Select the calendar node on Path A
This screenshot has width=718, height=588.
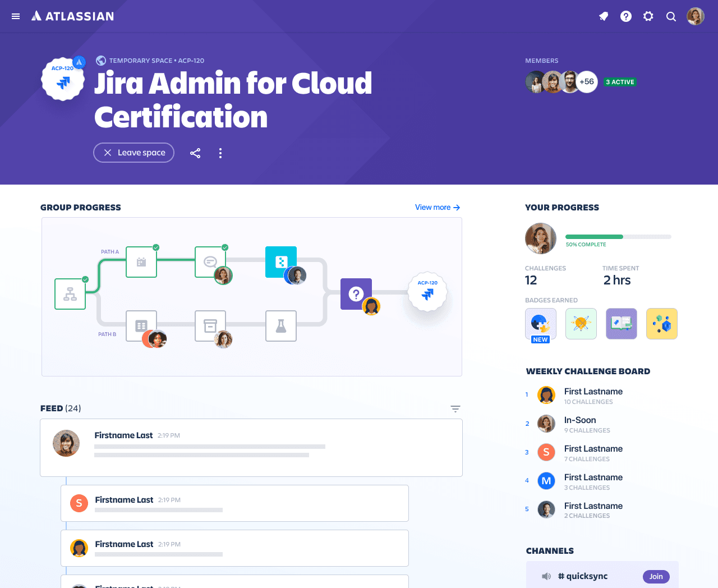point(141,262)
